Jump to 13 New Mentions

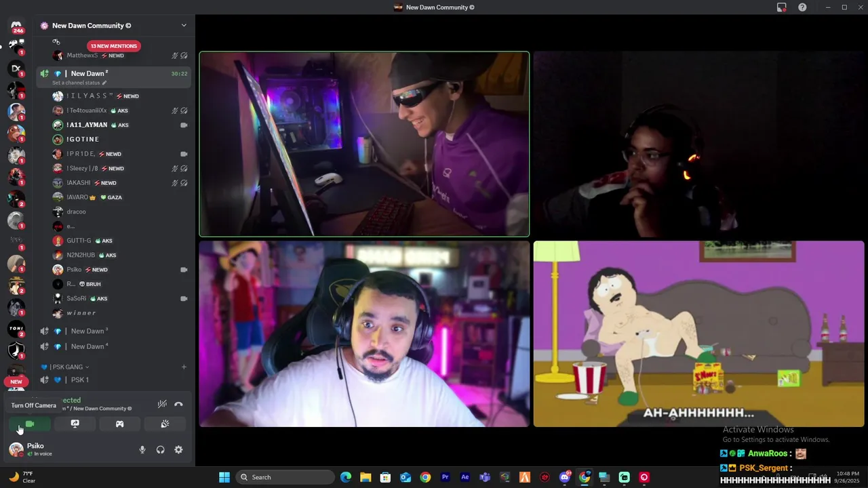pos(114,46)
